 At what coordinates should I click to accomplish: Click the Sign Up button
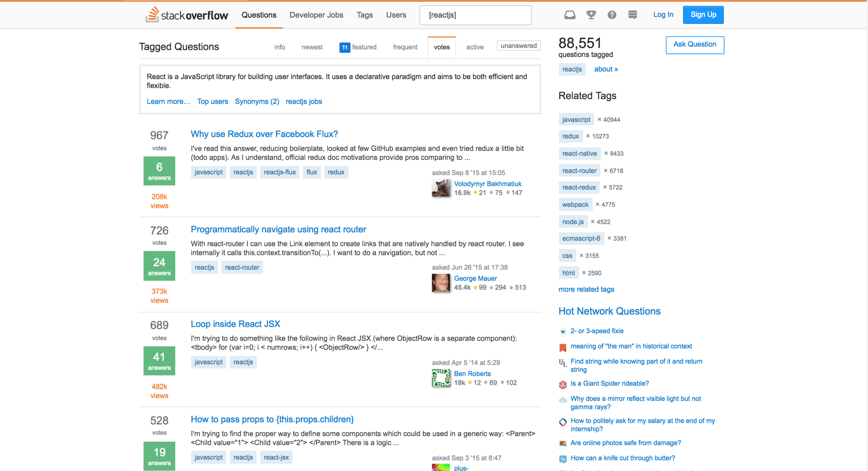[x=703, y=15]
